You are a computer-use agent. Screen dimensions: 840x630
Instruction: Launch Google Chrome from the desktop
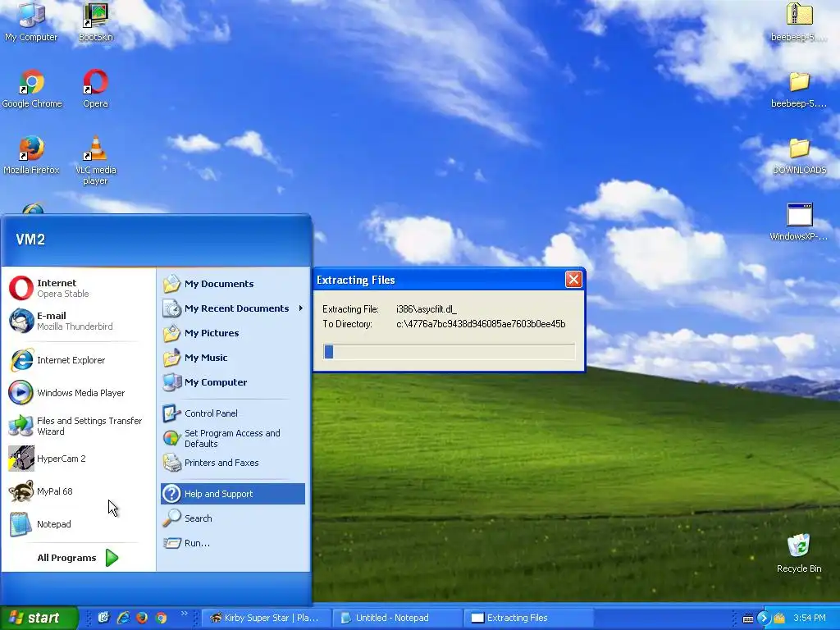click(x=32, y=89)
